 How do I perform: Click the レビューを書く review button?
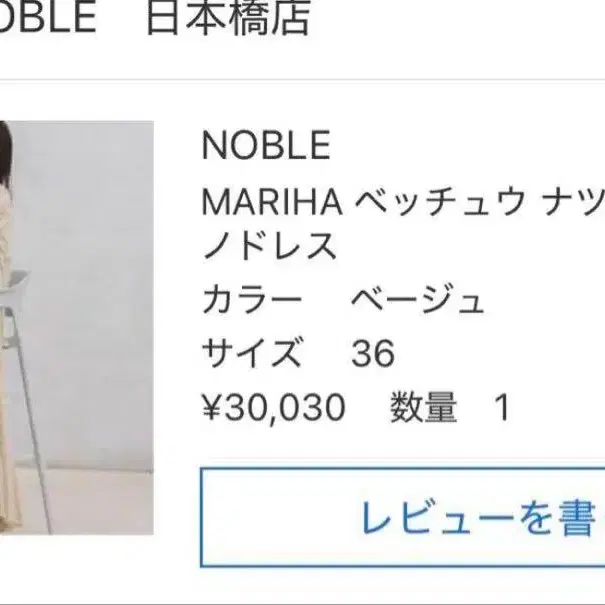click(402, 517)
